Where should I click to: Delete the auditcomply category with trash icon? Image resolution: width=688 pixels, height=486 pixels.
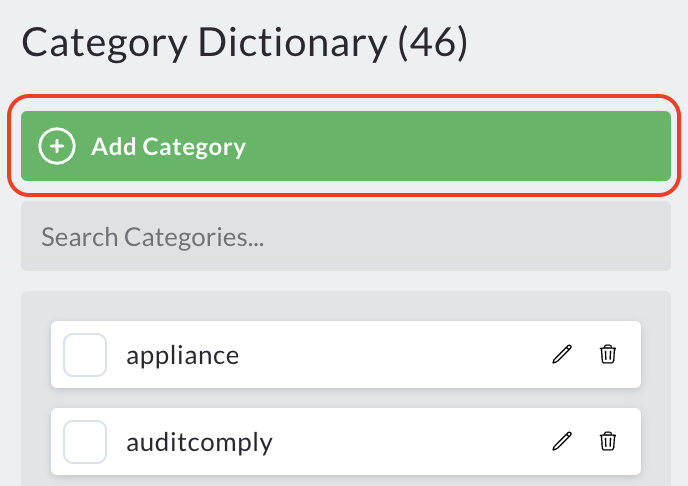coord(608,441)
